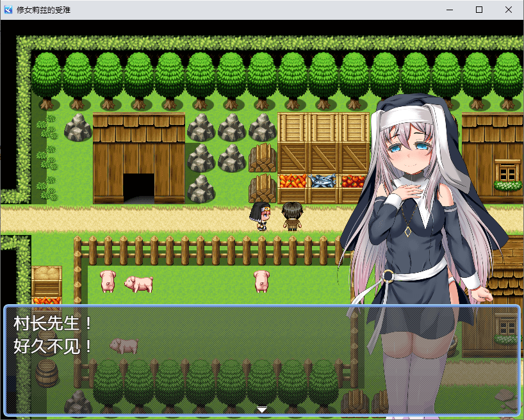Select the blue fish crate at market stall
This screenshot has height=420, width=524.
(323, 181)
